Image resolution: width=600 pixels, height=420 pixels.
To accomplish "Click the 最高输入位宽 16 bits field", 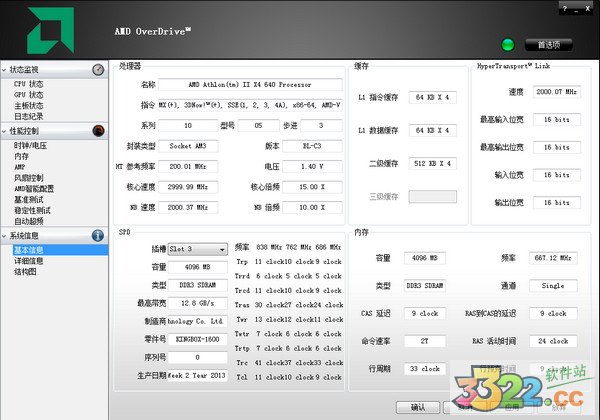I will coord(557,120).
